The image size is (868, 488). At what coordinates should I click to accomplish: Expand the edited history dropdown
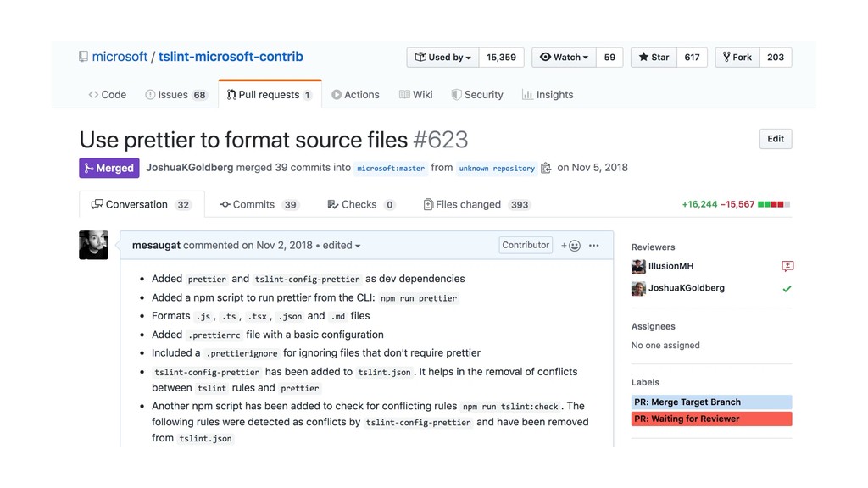(x=342, y=246)
